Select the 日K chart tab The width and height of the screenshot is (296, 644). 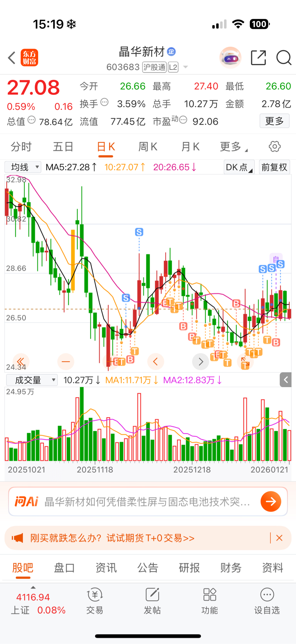(106, 147)
